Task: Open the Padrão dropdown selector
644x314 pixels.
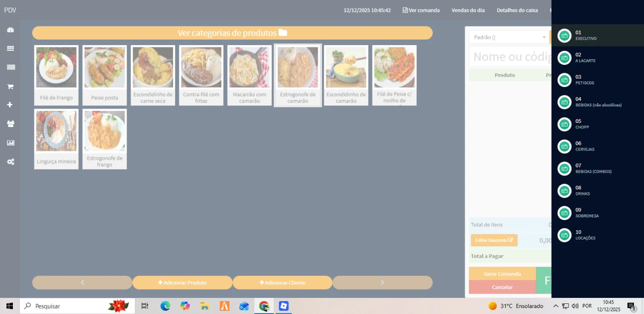Action: click(x=509, y=37)
